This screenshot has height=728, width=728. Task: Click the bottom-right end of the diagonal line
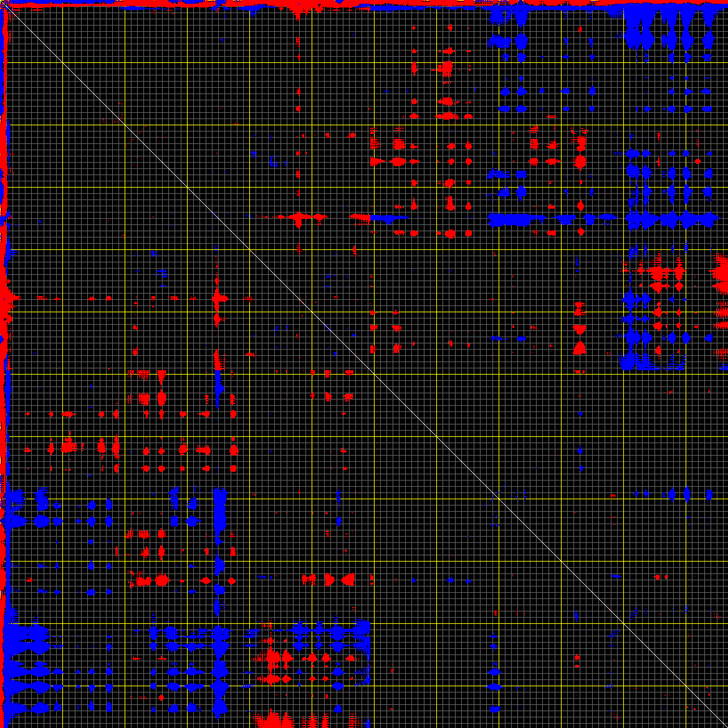tap(723, 723)
